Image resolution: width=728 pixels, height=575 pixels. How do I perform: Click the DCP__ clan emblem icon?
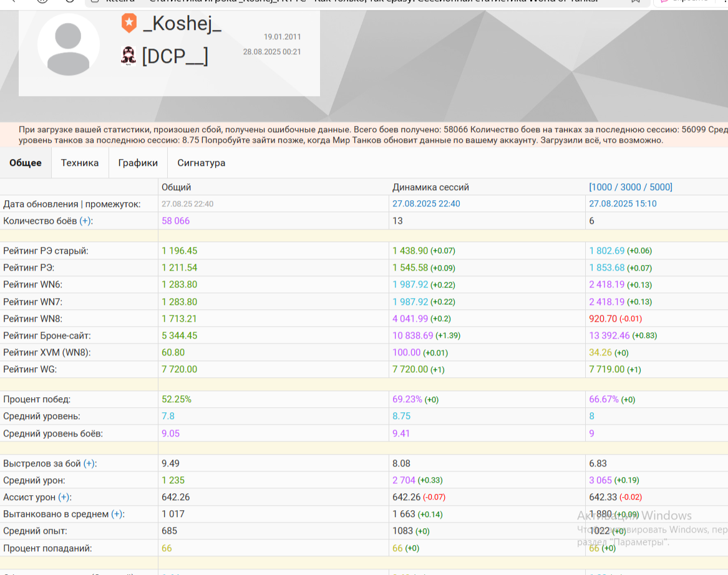tap(128, 56)
